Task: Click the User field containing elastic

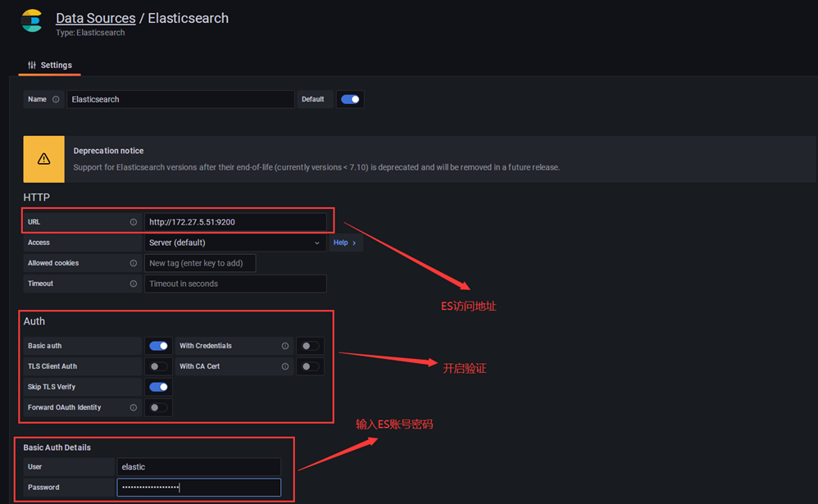Action: (199, 467)
